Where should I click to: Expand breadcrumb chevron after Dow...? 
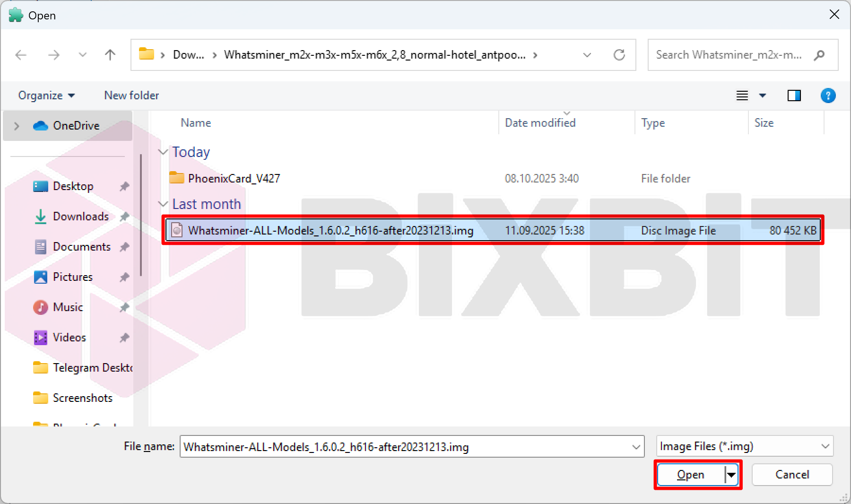pos(214,55)
